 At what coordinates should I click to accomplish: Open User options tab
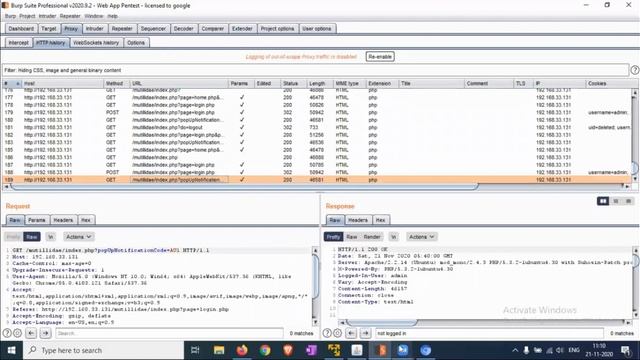point(317,29)
